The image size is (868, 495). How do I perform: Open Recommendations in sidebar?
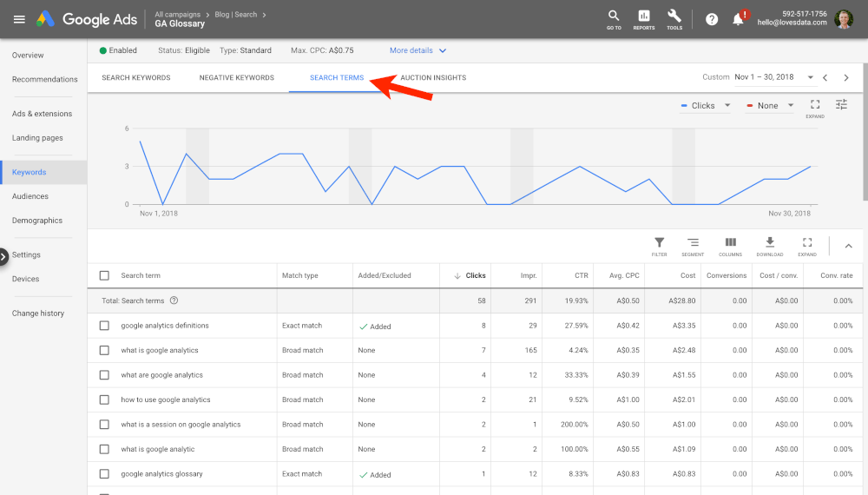pyautogui.click(x=45, y=79)
